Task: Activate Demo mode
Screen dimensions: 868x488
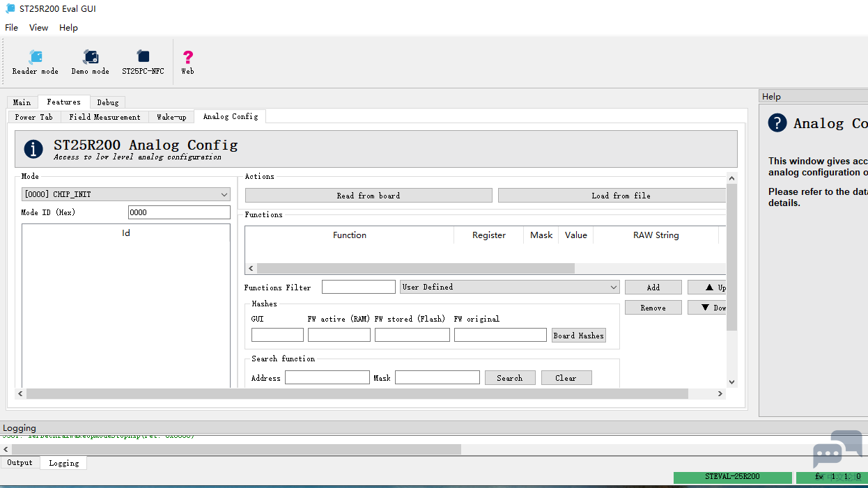Action: [91, 62]
